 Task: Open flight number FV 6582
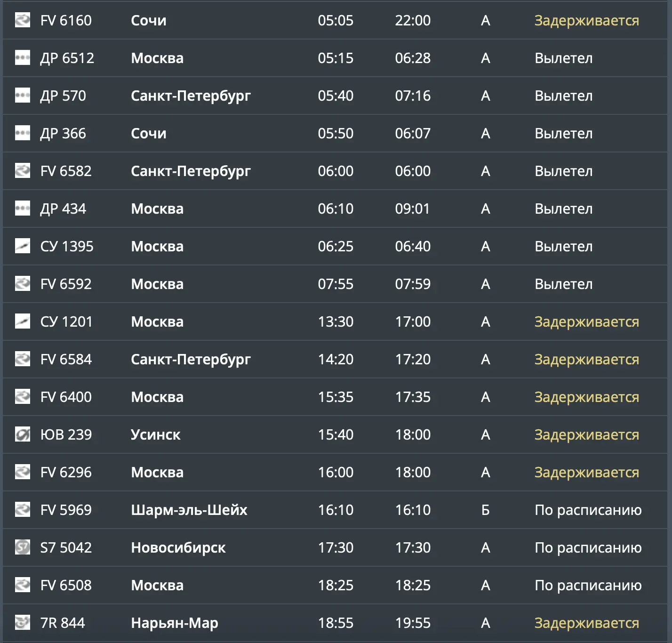click(66, 171)
